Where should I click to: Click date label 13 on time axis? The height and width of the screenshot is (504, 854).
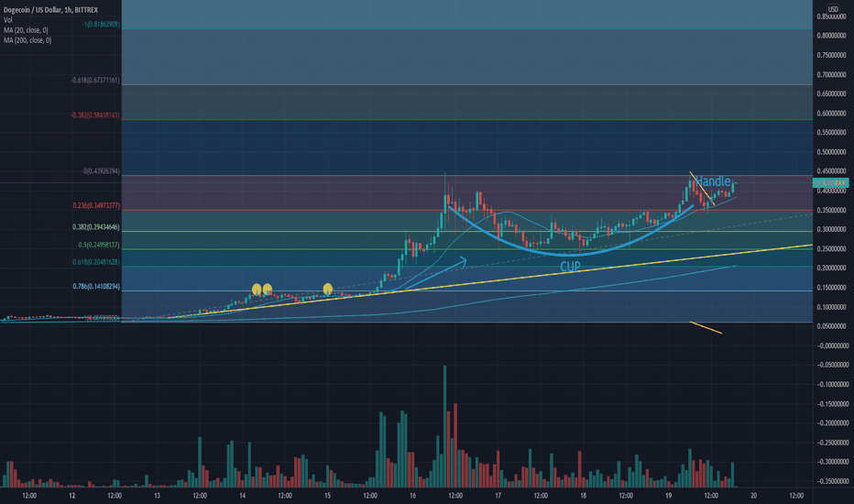tap(157, 496)
